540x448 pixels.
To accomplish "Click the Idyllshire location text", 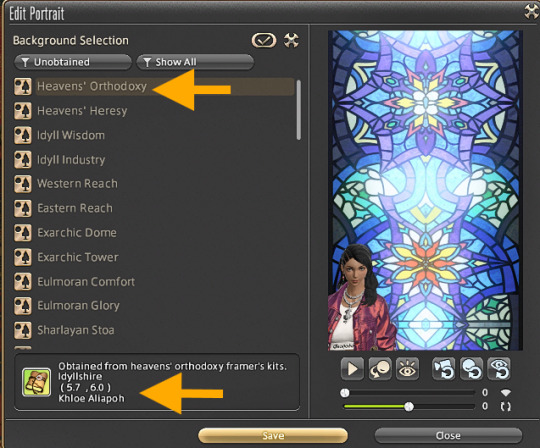I will click(x=80, y=376).
